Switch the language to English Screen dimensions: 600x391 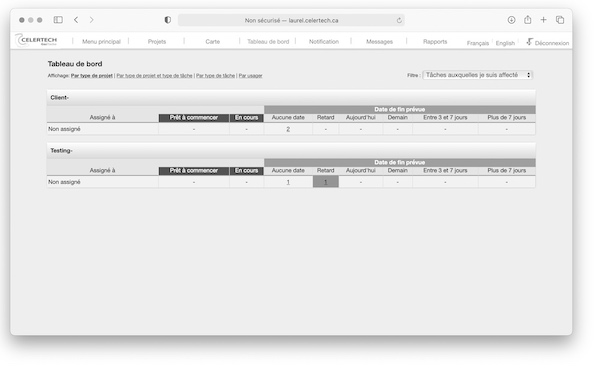pos(505,43)
